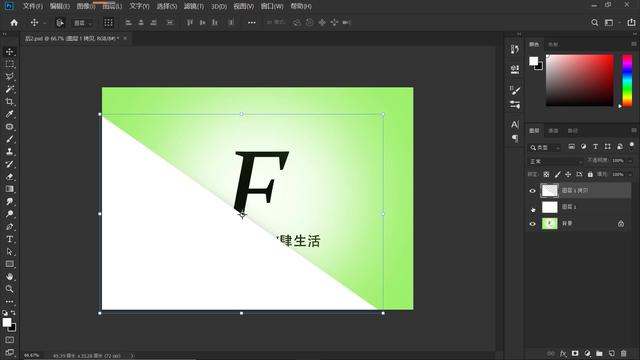Open the layer filter type dropdown
This screenshot has width=640, height=360.
pos(545,147)
